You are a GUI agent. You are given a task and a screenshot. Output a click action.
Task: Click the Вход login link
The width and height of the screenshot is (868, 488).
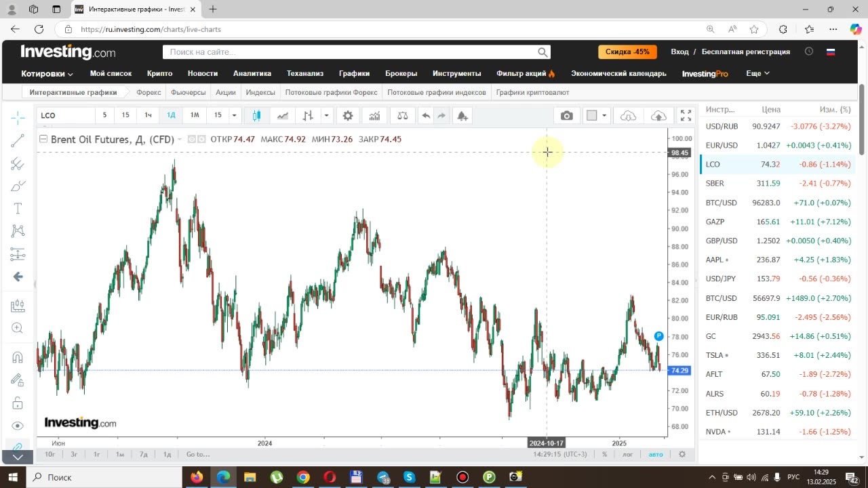tap(679, 52)
